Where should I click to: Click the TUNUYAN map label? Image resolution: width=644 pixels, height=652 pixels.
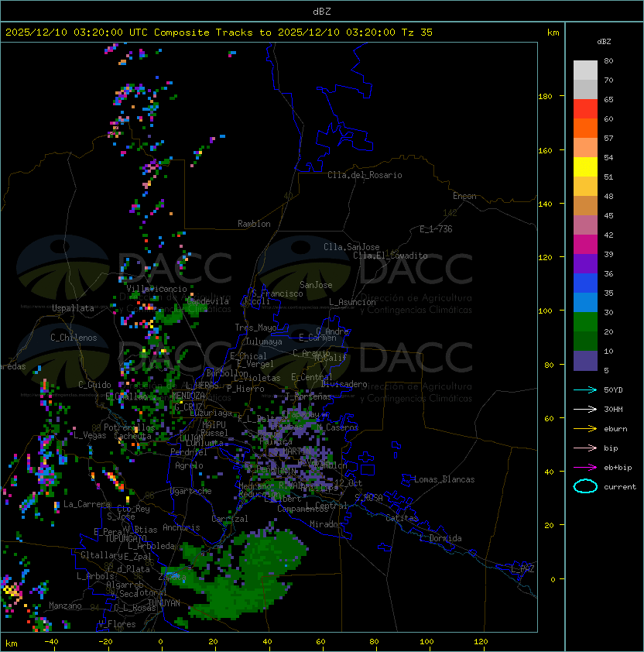pyautogui.click(x=164, y=603)
